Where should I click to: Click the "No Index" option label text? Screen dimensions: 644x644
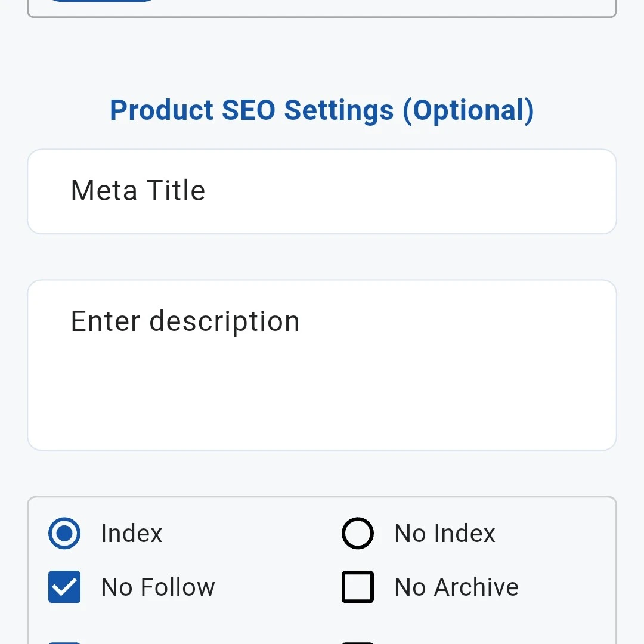tap(445, 533)
